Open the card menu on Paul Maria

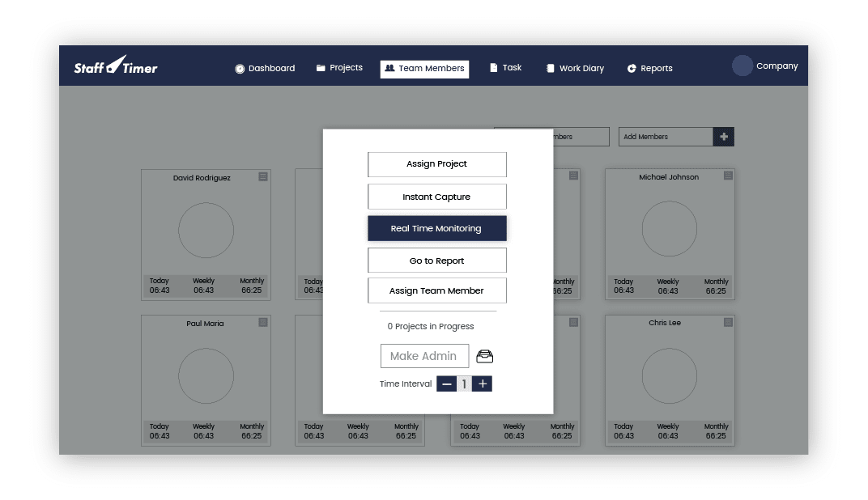(x=262, y=322)
